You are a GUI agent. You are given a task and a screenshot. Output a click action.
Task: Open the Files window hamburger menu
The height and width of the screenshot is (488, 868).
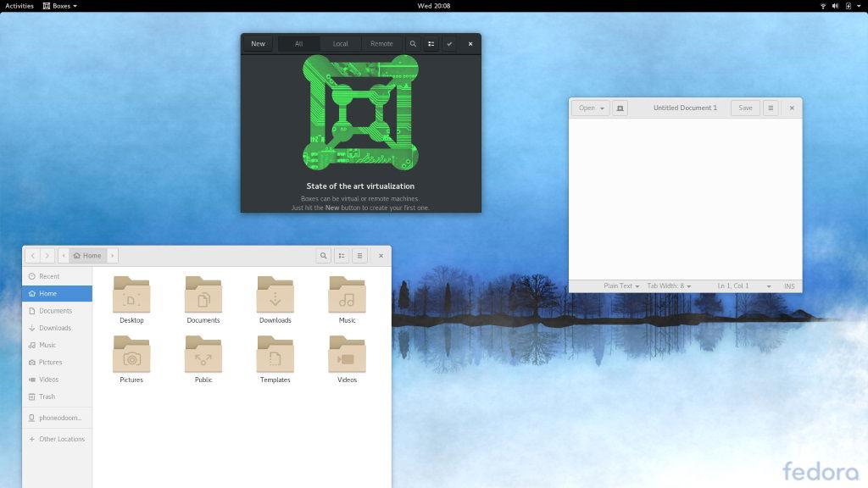coord(359,255)
